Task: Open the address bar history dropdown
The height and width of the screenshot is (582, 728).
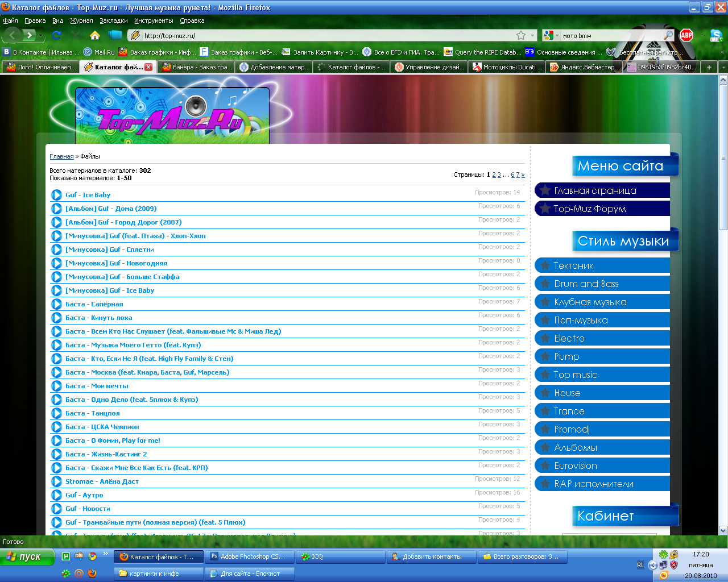Action: [x=533, y=35]
